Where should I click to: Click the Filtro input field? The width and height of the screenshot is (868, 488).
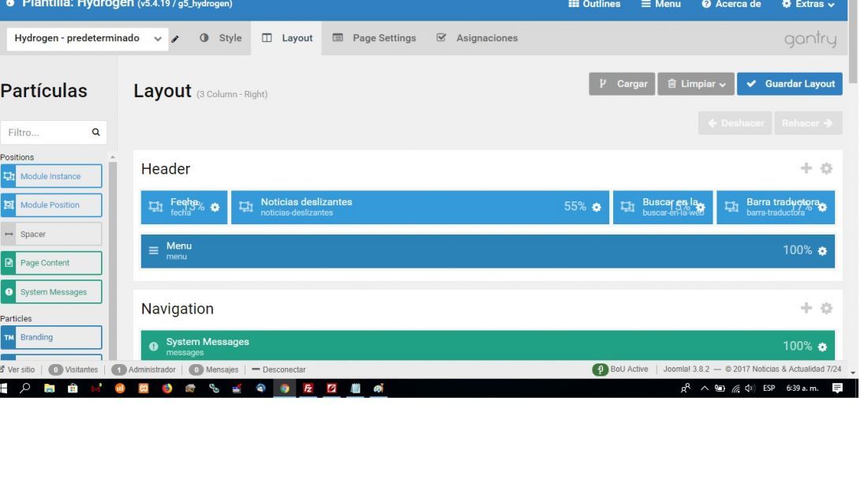[x=53, y=133]
